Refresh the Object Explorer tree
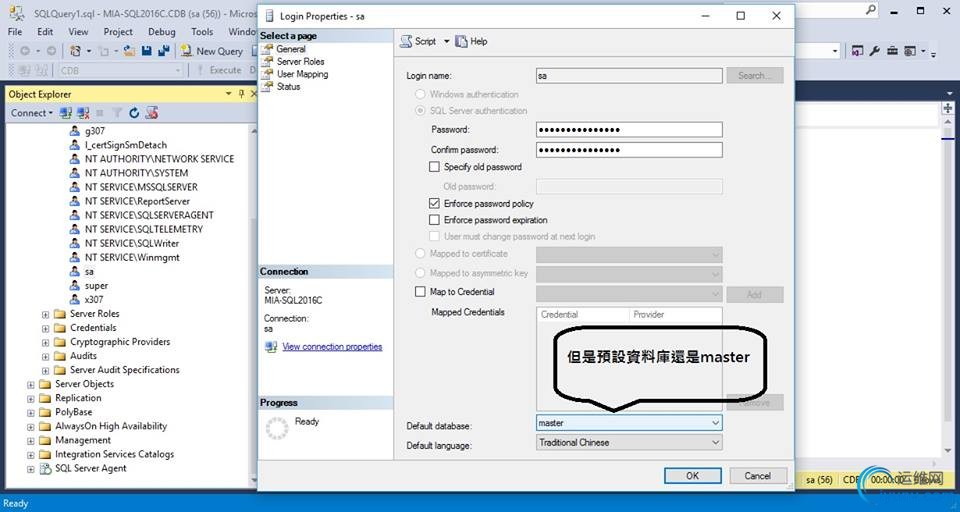This screenshot has width=960, height=512. click(134, 113)
